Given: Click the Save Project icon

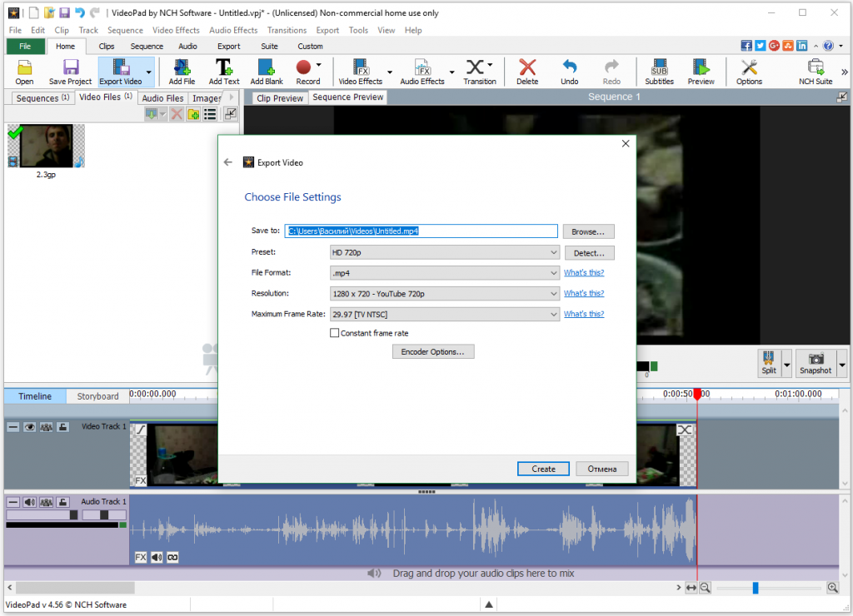Looking at the screenshot, I should [x=70, y=72].
